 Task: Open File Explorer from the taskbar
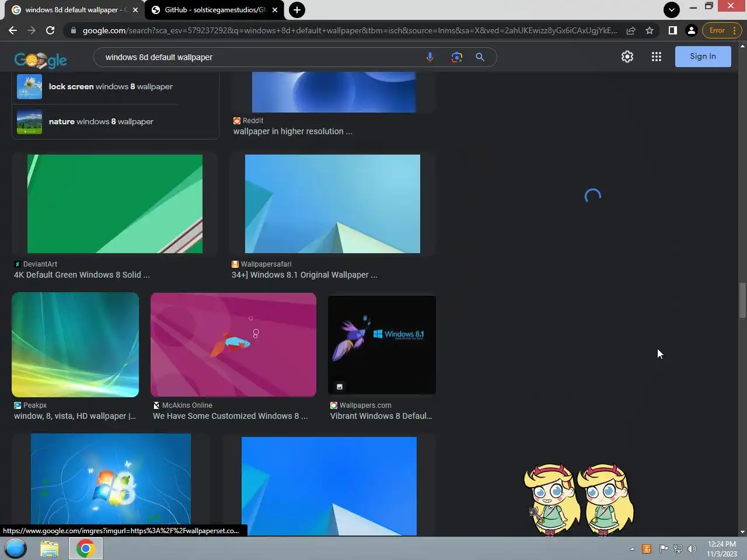pyautogui.click(x=50, y=548)
